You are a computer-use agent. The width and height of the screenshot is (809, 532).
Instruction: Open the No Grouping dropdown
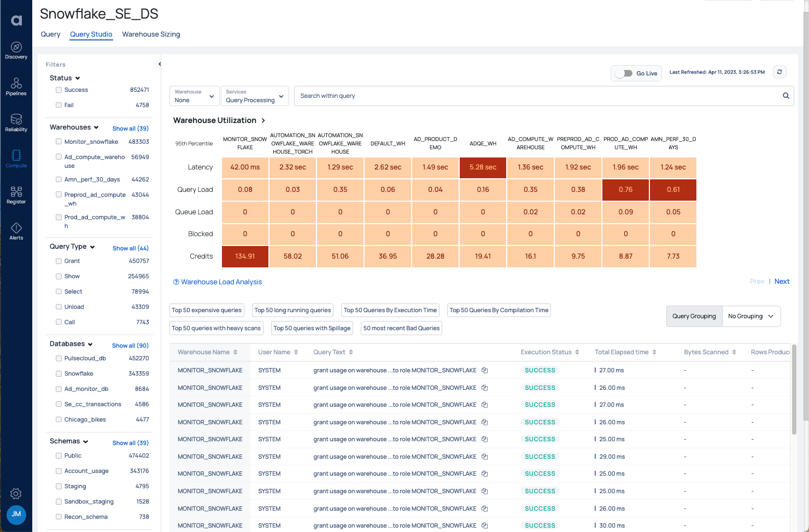[751, 316]
